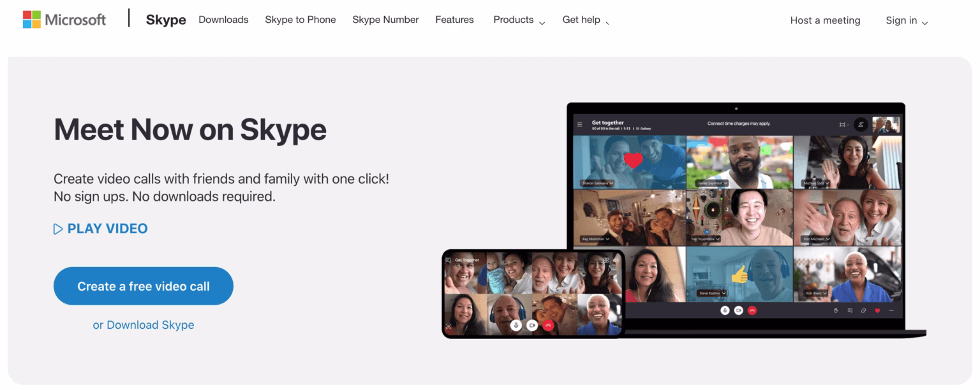Expand the Products dropdown menu
Screen dimensions: 980x390
[519, 20]
